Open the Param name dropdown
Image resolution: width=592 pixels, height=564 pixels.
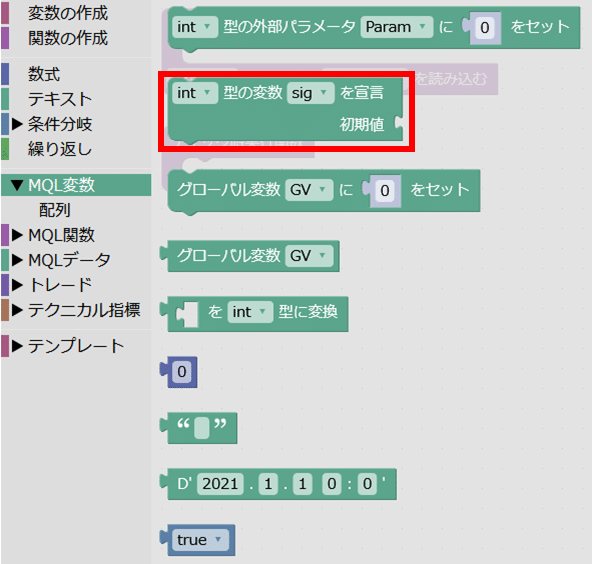pos(396,27)
